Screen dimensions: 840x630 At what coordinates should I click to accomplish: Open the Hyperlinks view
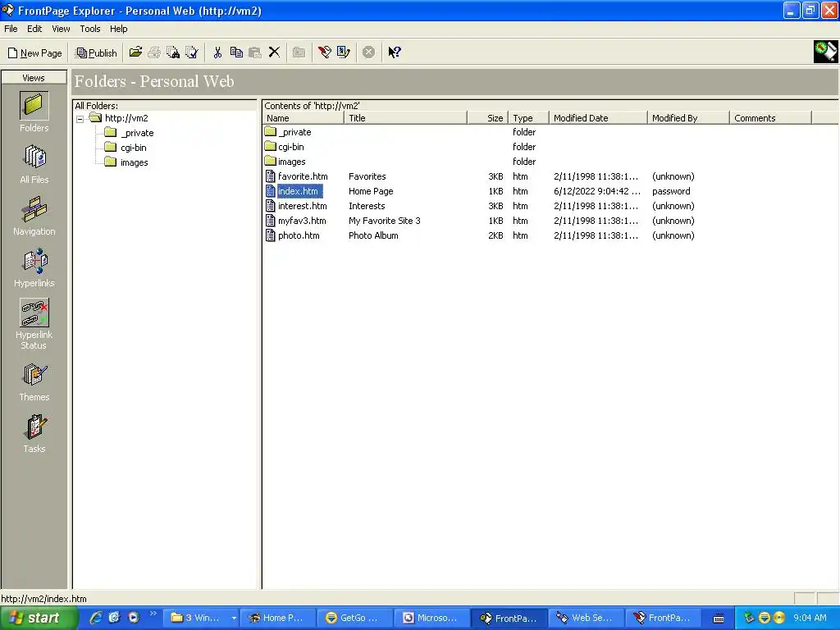(34, 268)
